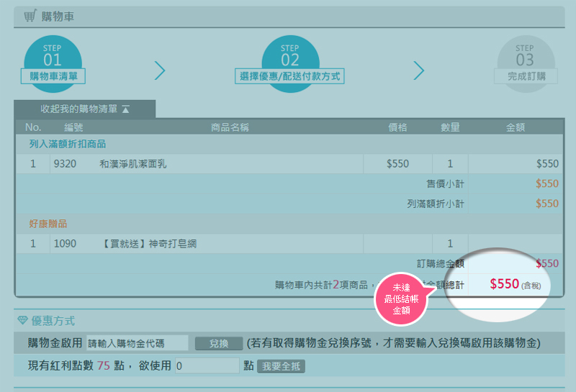The width and height of the screenshot is (576, 392).
Task: Click the collapse arrow icon on 收起我的購物清單
Action: 125,109
